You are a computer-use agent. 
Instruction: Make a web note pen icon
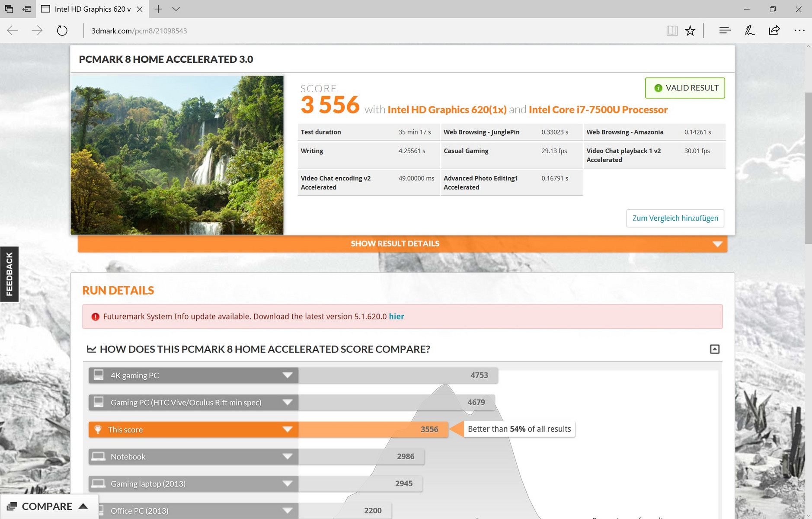[x=750, y=30]
